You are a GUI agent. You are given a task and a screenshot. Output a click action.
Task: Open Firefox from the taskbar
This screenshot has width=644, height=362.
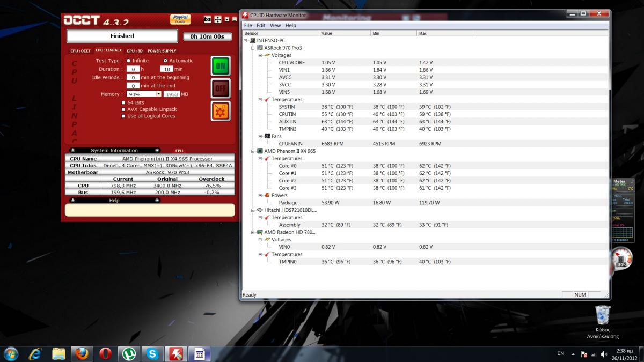point(82,353)
